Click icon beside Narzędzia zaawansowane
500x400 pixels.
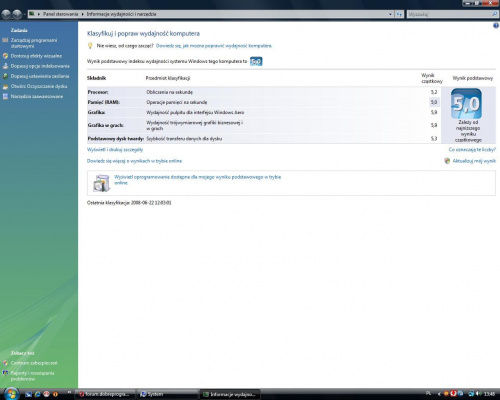(5, 96)
